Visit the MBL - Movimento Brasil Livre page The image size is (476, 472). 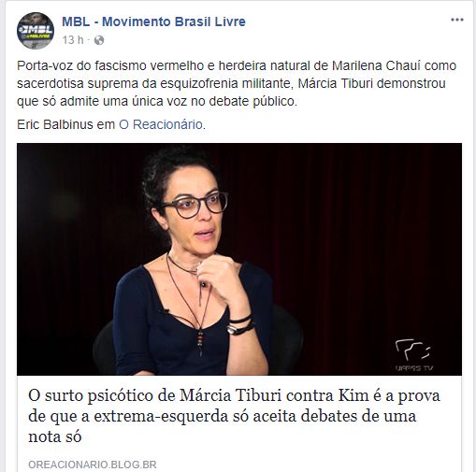coord(153,21)
